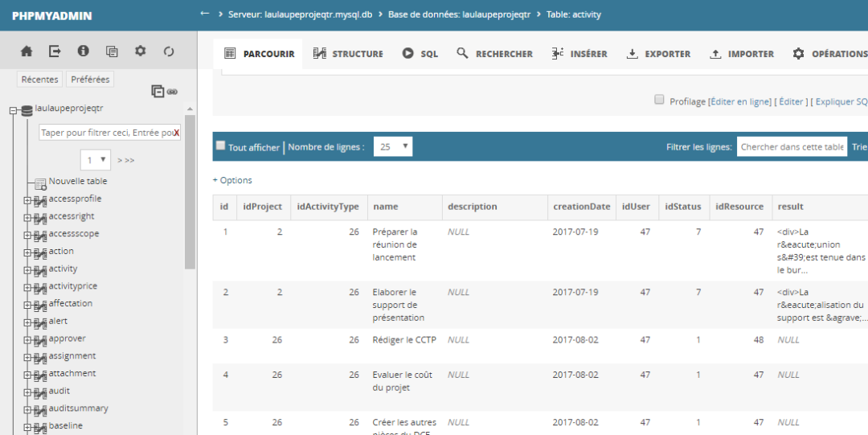Click the Éditer en ligne link
Image resolution: width=868 pixels, height=435 pixels.
(739, 102)
